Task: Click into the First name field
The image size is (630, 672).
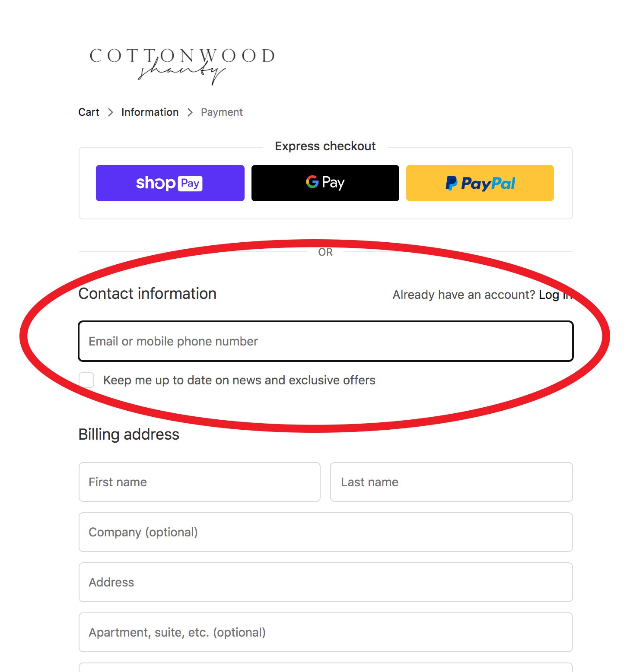Action: pos(200,482)
